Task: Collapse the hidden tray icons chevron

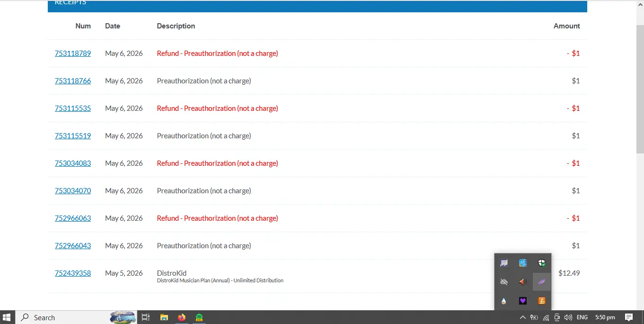Action: (x=522, y=317)
